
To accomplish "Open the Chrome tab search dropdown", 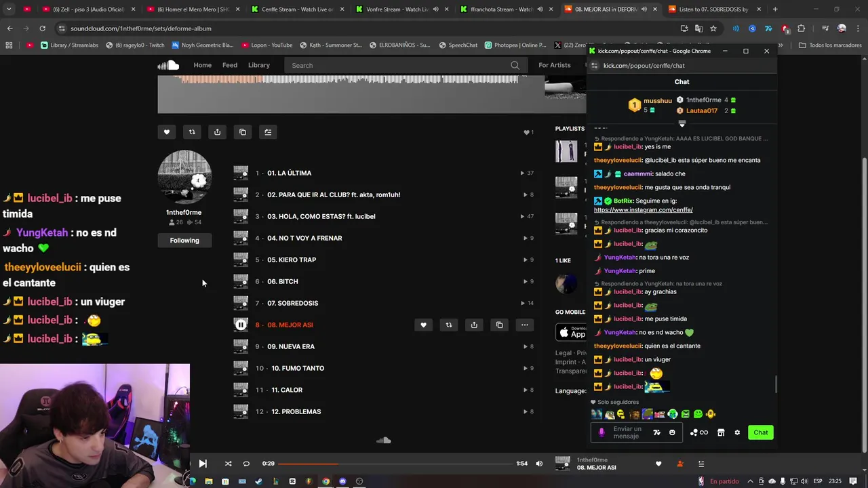I will [x=9, y=9].
